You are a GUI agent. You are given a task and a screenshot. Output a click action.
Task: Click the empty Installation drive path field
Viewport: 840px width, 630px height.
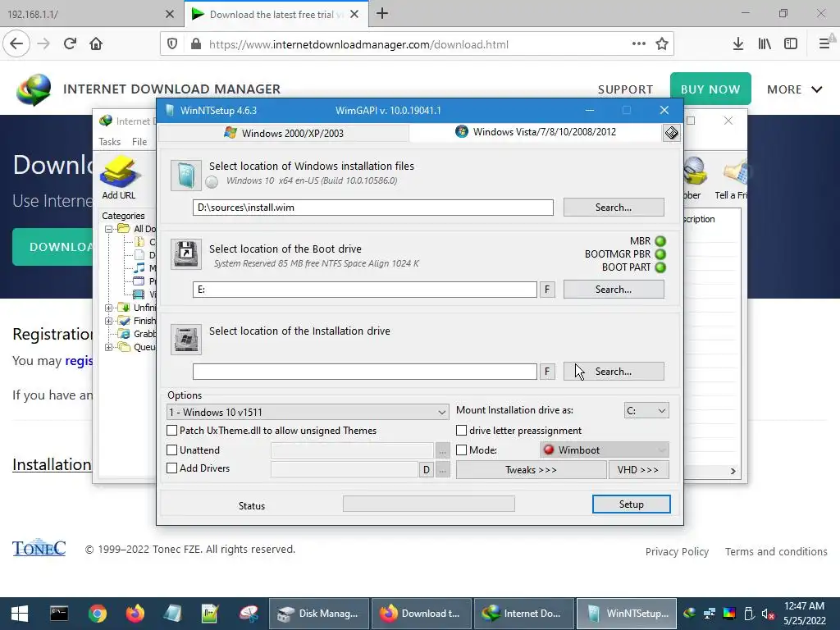coord(365,372)
